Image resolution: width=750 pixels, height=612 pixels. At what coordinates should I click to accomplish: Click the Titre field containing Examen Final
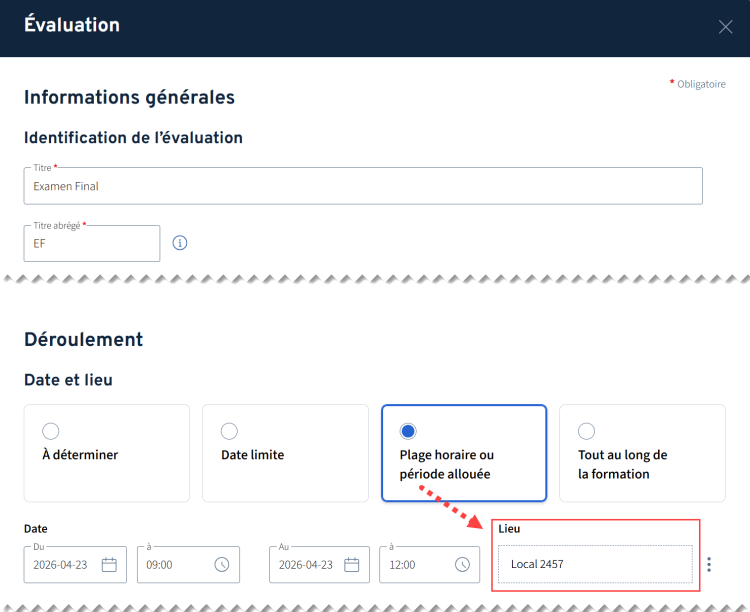(362, 187)
